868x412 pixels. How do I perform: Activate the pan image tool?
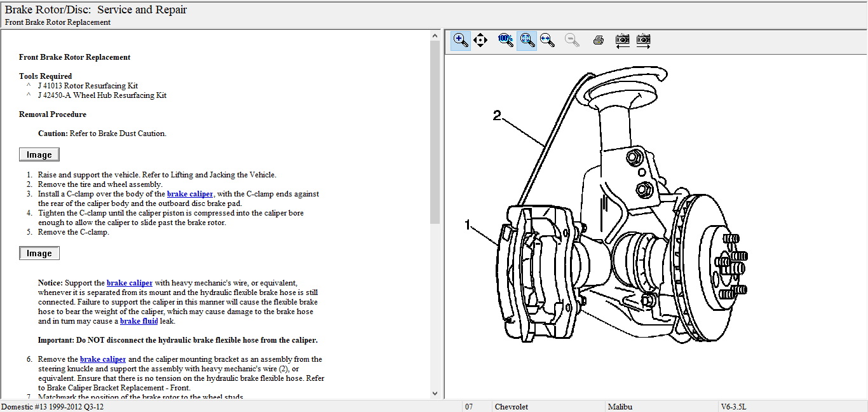pos(480,40)
